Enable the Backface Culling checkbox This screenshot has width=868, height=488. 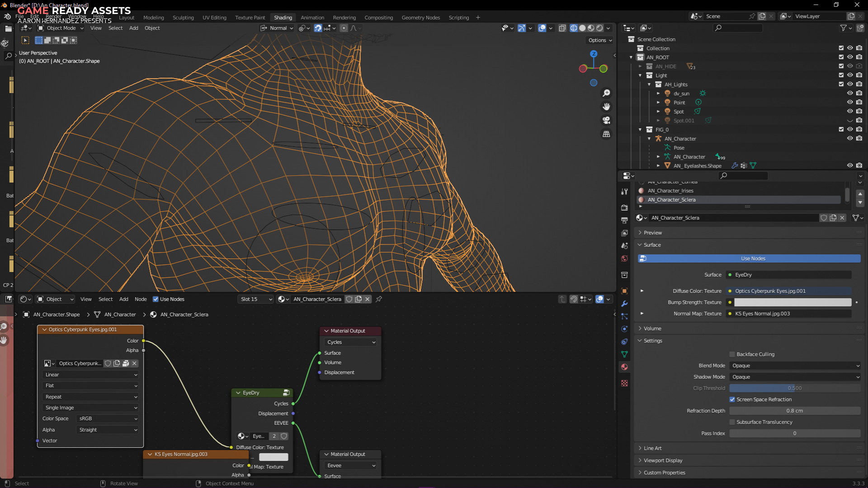pyautogui.click(x=732, y=354)
